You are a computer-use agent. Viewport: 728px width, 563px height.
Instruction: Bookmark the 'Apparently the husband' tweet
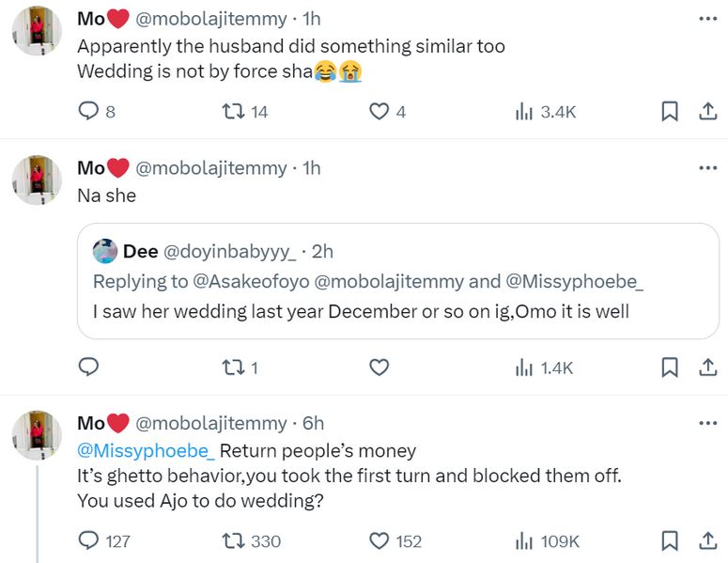670,112
